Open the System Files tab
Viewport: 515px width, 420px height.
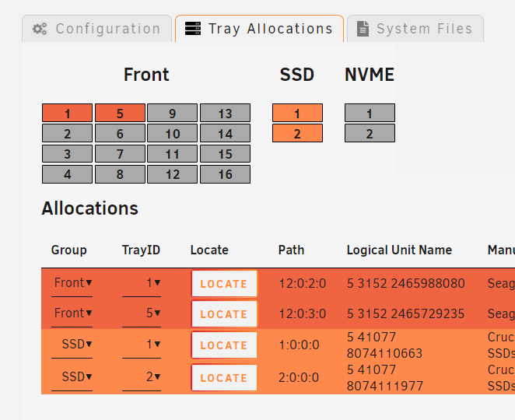[x=415, y=29]
